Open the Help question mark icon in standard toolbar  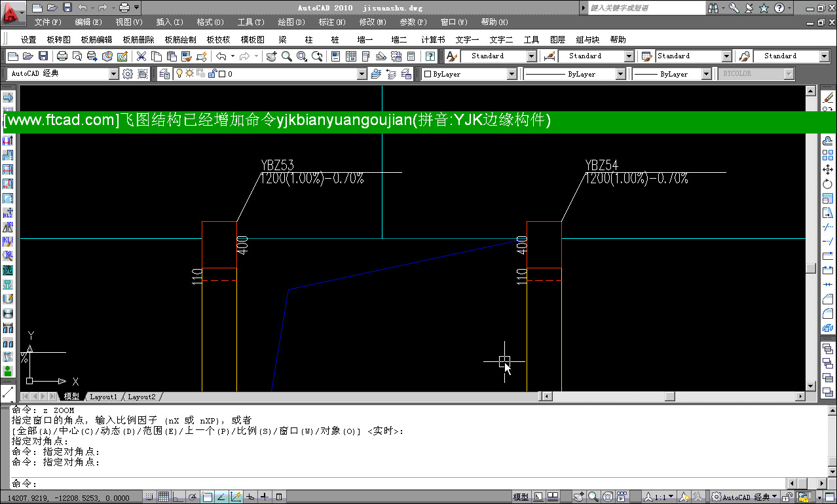430,56
